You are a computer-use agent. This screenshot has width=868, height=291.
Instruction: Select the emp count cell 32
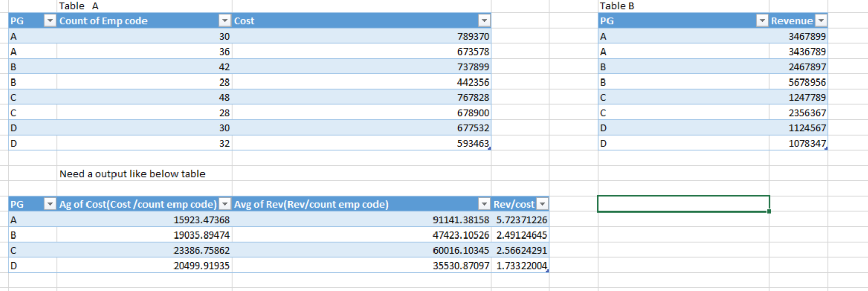(144, 143)
